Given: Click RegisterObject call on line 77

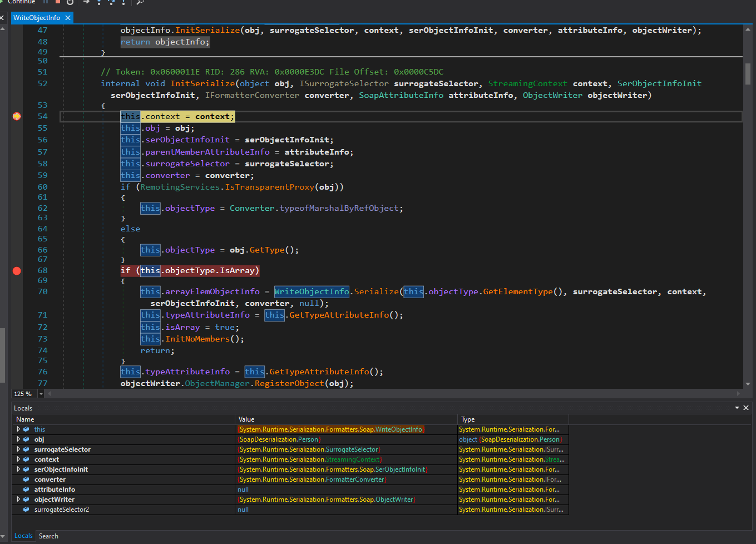Looking at the screenshot, I should 289,383.
